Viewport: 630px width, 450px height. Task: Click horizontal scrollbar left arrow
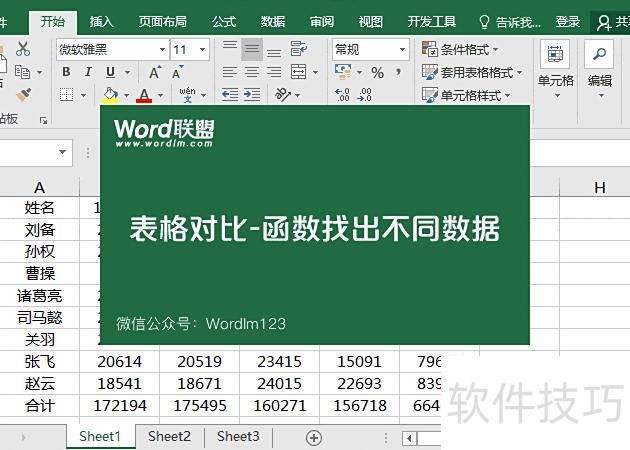click(x=409, y=438)
